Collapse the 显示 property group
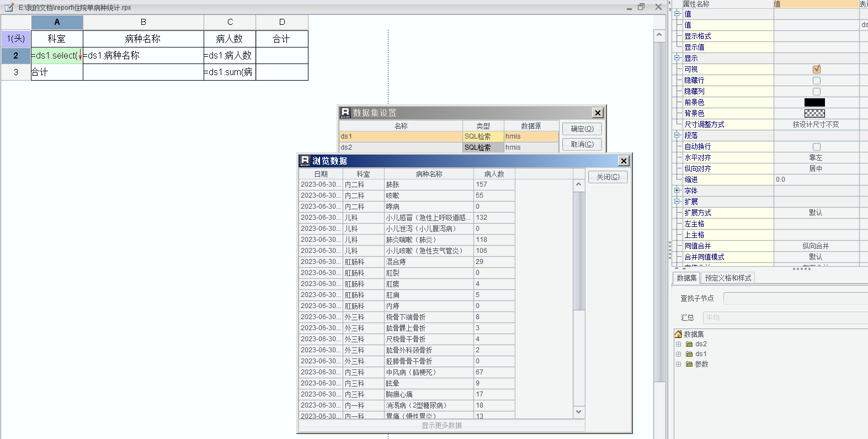 coord(677,58)
